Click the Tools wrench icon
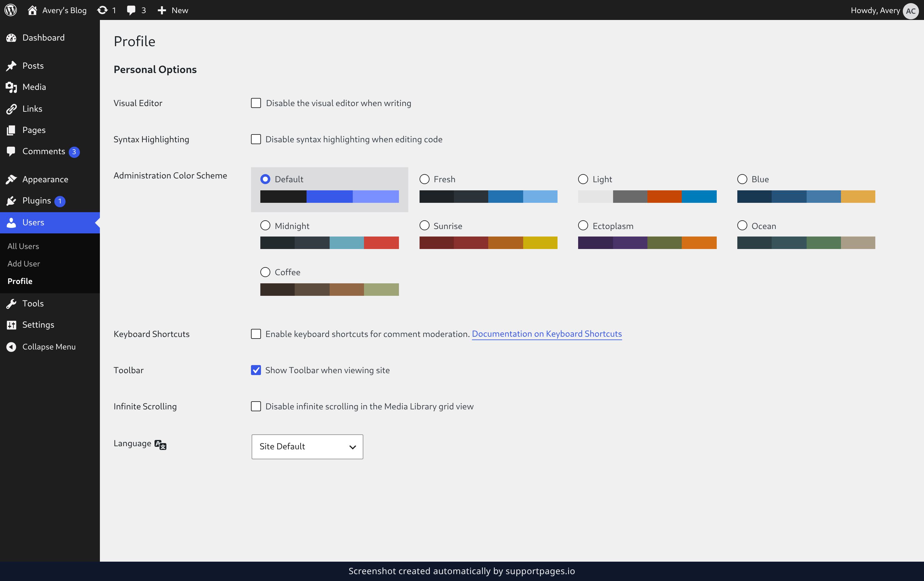 tap(11, 303)
